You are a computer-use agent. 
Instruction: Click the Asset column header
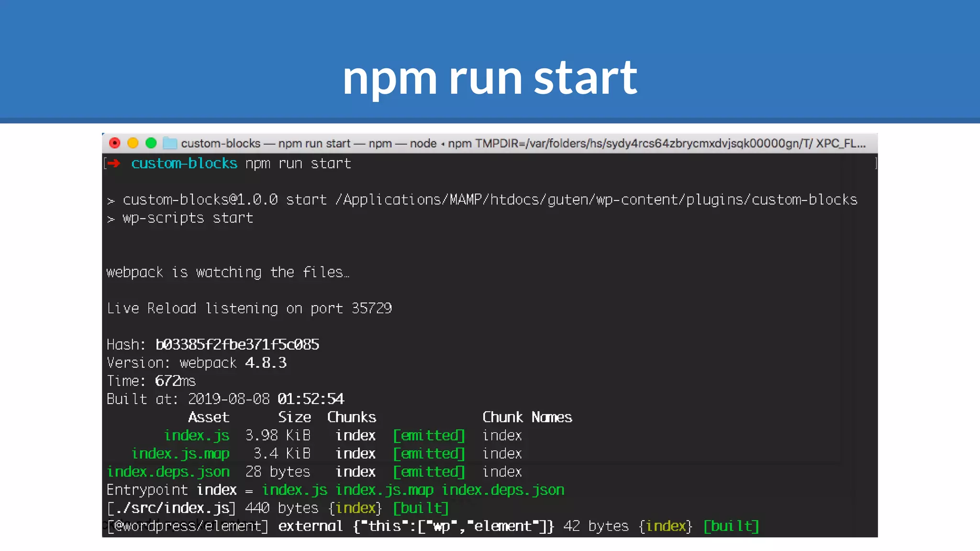pyautogui.click(x=209, y=417)
